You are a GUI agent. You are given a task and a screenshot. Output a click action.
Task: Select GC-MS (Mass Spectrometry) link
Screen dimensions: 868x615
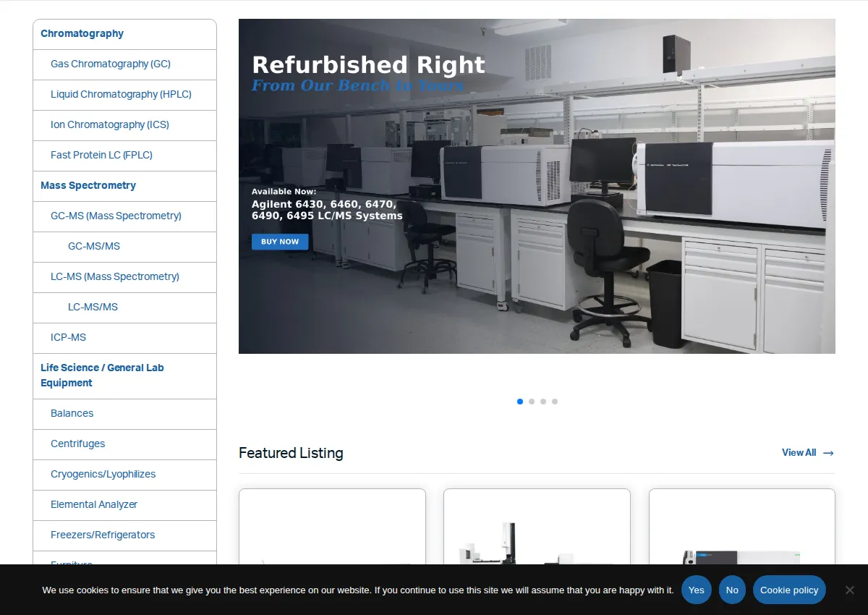click(116, 216)
